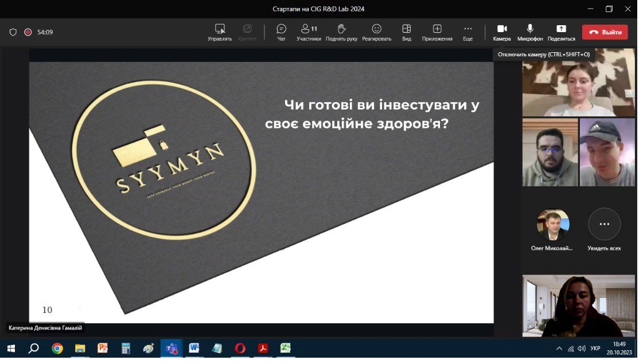Show hidden system tray icons
639x364 pixels.
[559, 349]
